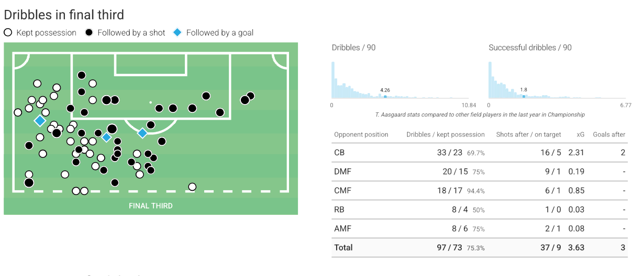Click the 'Shots after / on target' column header
Image resolution: width=644 pixels, height=276 pixels.
(529, 134)
